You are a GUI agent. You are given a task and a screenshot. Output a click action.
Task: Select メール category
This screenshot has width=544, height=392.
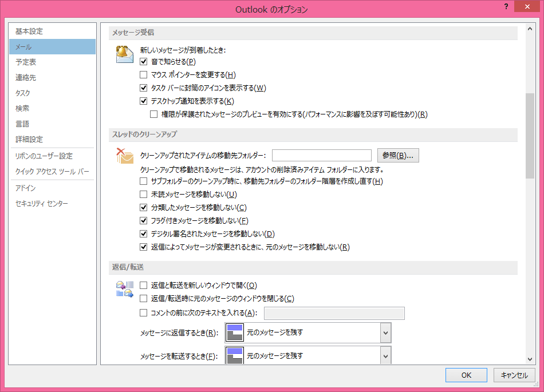pyautogui.click(x=52, y=47)
